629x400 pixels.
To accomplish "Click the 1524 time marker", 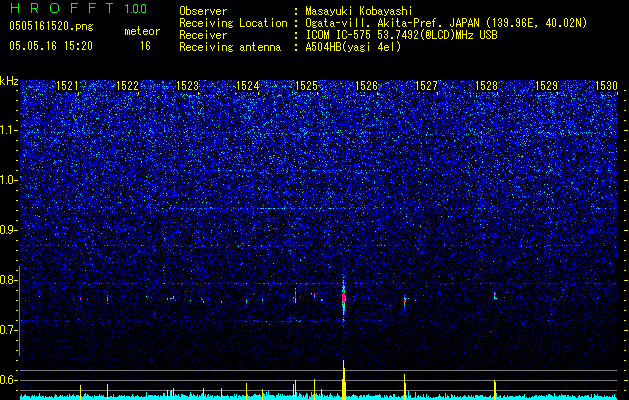I will (248, 86).
